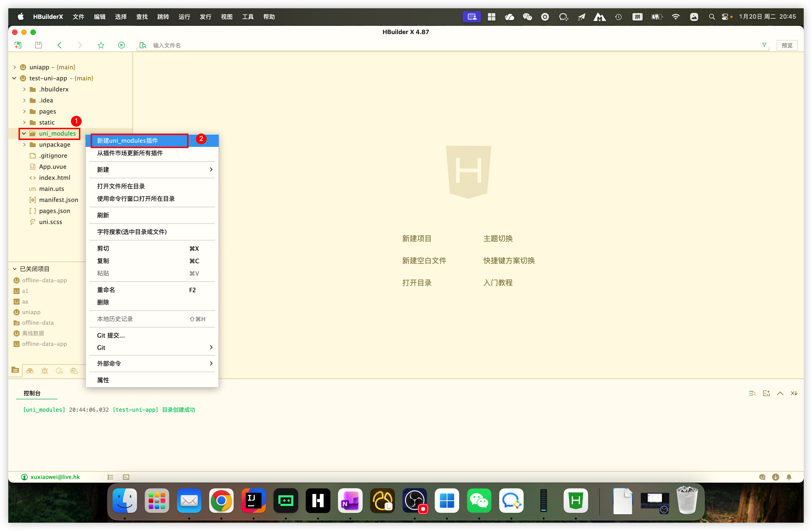The height and width of the screenshot is (531, 812).
Task: Click the back navigation arrow
Action: [59, 45]
